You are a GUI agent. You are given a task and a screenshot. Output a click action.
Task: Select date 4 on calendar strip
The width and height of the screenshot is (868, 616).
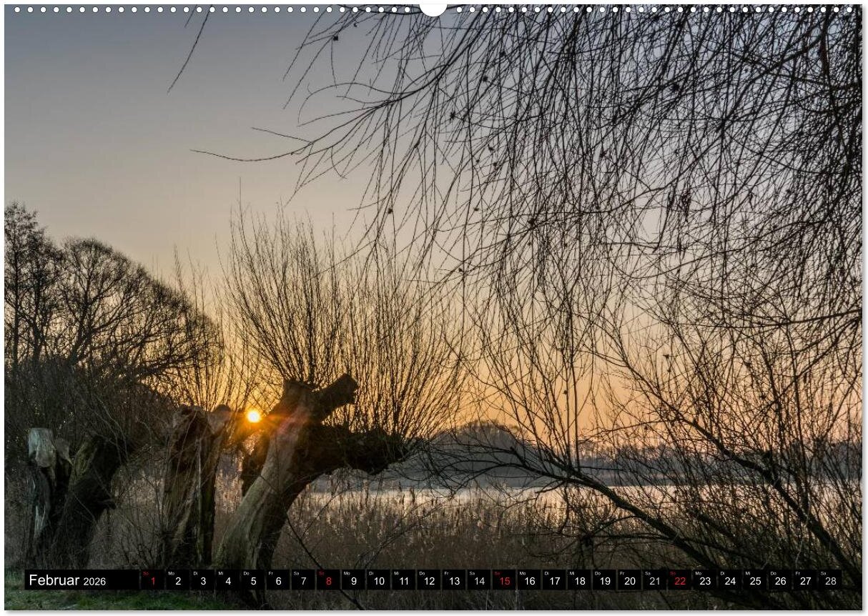click(x=227, y=580)
